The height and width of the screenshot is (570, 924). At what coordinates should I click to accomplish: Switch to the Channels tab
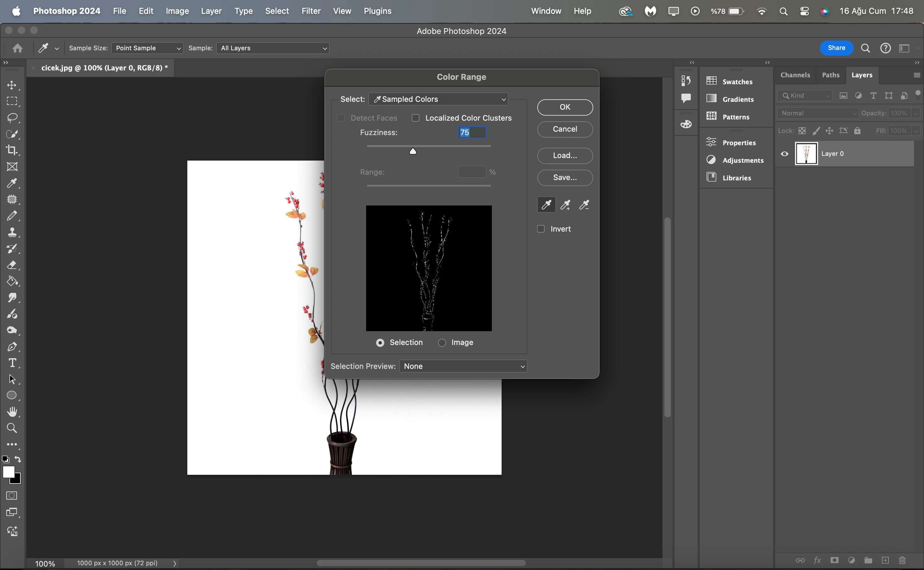[795, 75]
